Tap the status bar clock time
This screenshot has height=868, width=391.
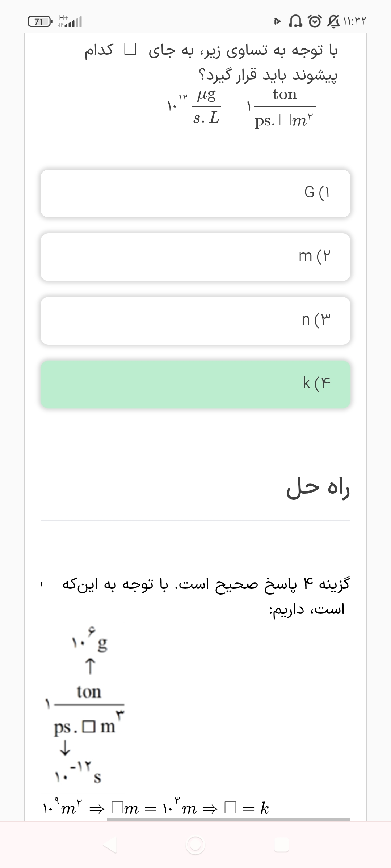pos(354,22)
